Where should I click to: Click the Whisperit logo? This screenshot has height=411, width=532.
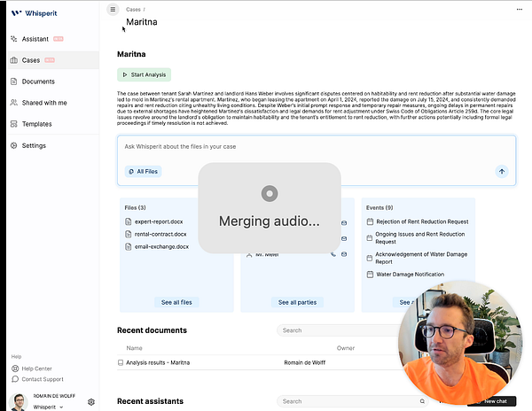34,13
